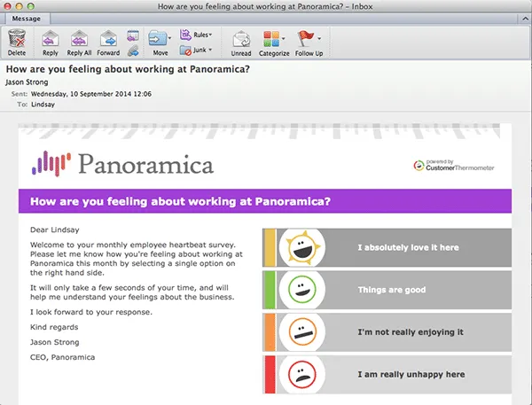This screenshot has width=532, height=405.
Task: Click the orange neutral face icon
Action: (302, 332)
